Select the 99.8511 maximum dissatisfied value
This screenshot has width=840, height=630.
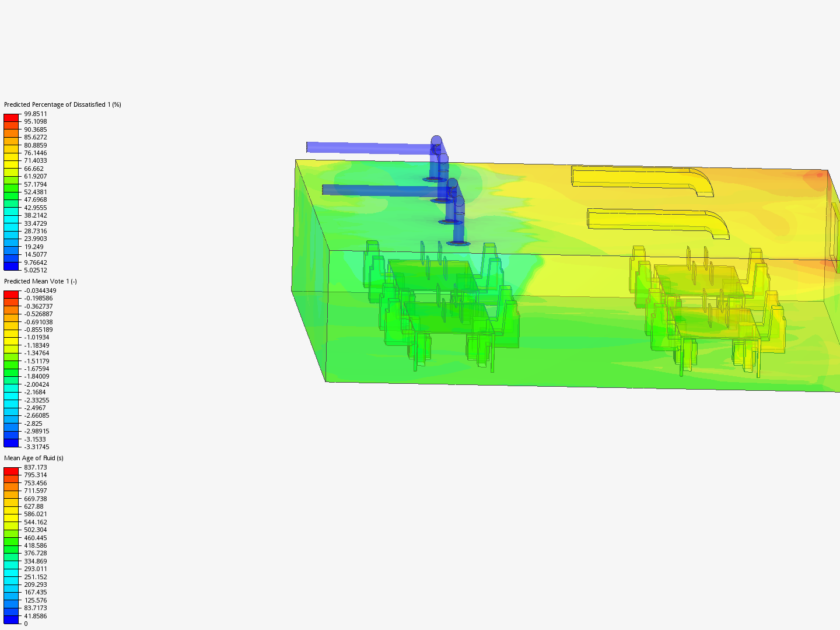pyautogui.click(x=36, y=114)
